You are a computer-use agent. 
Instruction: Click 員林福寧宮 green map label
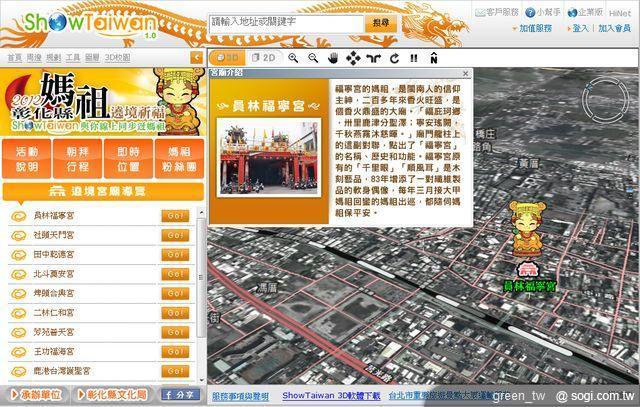point(529,286)
